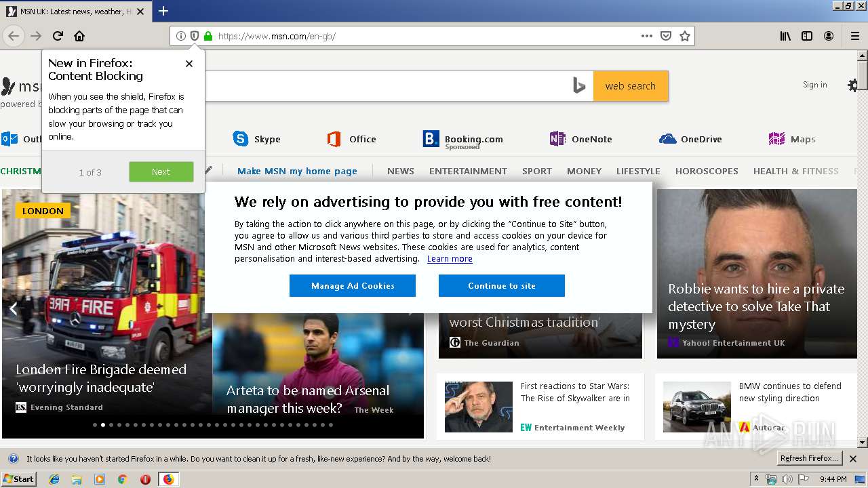Open LIFESTYLE navigation tab

click(638, 171)
